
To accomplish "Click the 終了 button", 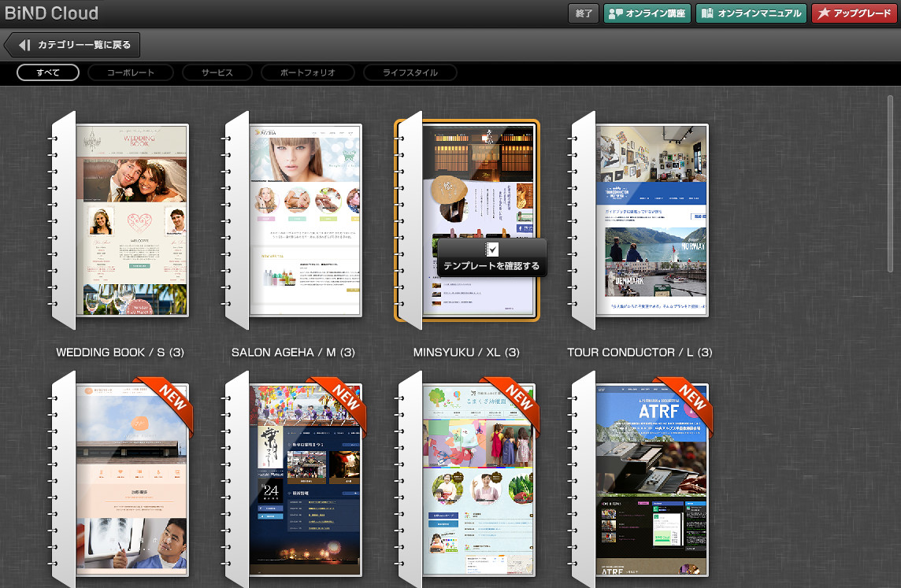I will [x=584, y=13].
